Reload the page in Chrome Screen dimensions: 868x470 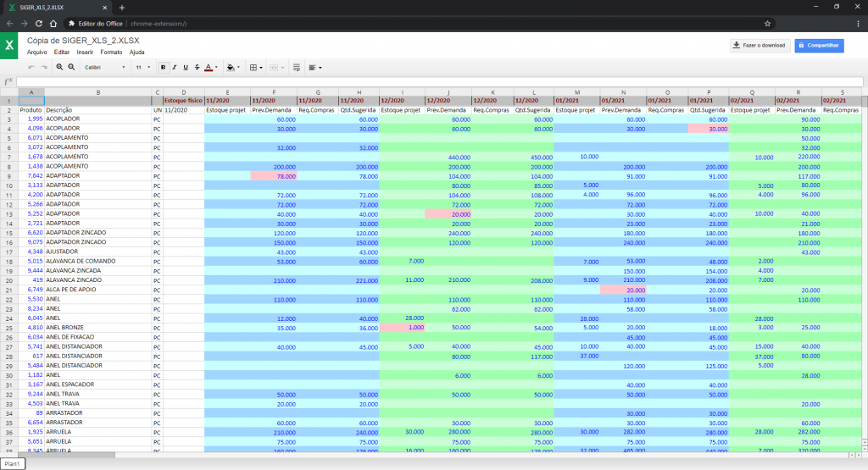pyautogui.click(x=42, y=24)
